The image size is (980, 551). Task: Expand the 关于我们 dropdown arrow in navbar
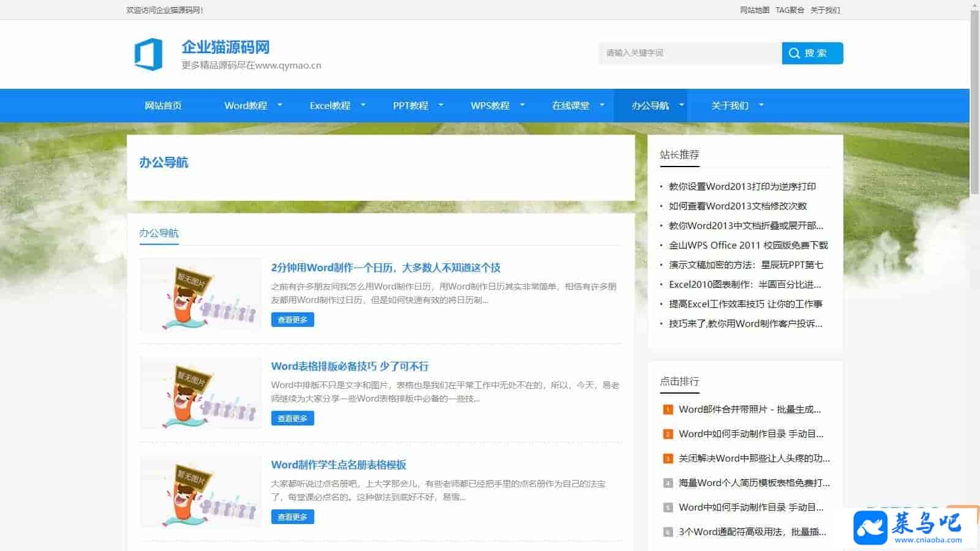pyautogui.click(x=761, y=105)
